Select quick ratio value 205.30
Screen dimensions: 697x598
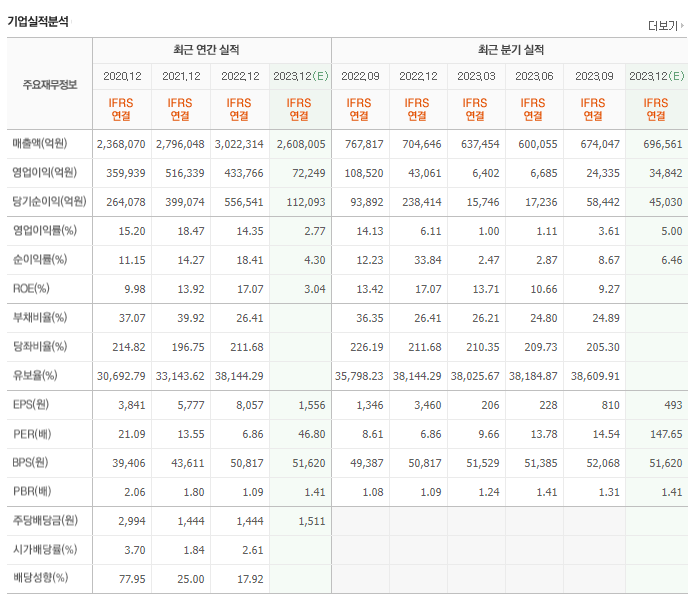coord(603,347)
